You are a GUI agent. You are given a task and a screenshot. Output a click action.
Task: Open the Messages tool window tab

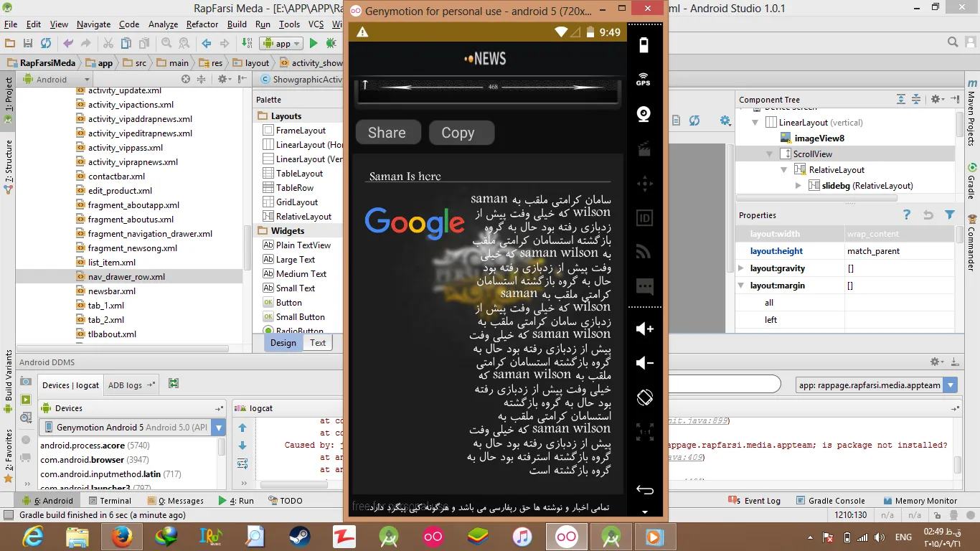click(176, 501)
